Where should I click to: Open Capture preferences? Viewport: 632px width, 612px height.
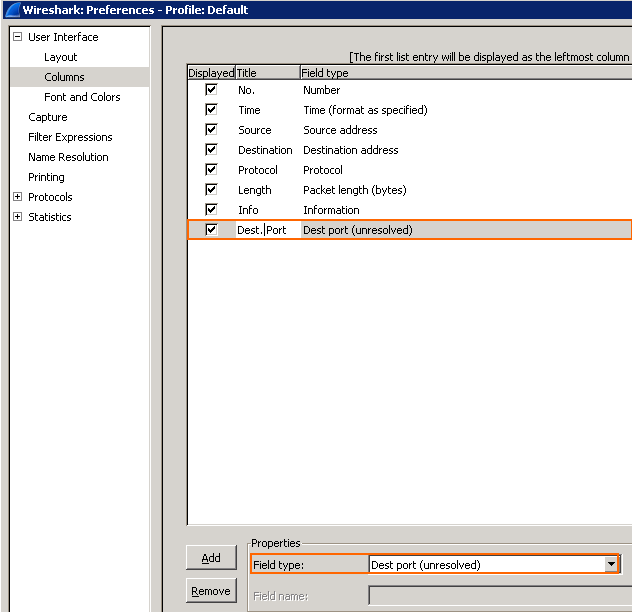point(48,117)
